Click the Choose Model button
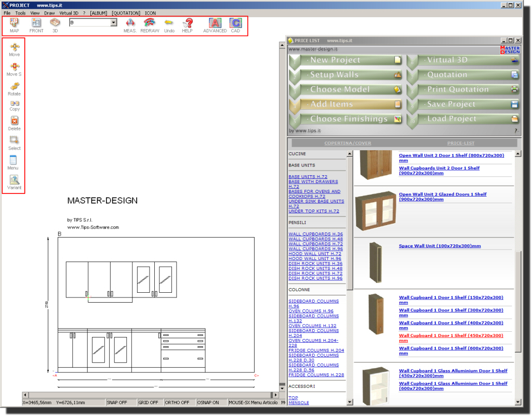The width and height of the screenshot is (532, 416). [x=345, y=89]
